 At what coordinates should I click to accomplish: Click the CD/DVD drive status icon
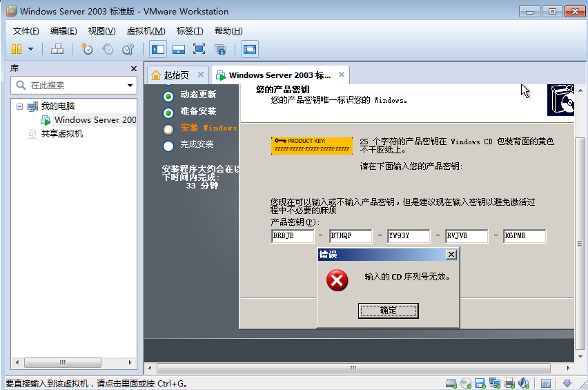point(466,383)
